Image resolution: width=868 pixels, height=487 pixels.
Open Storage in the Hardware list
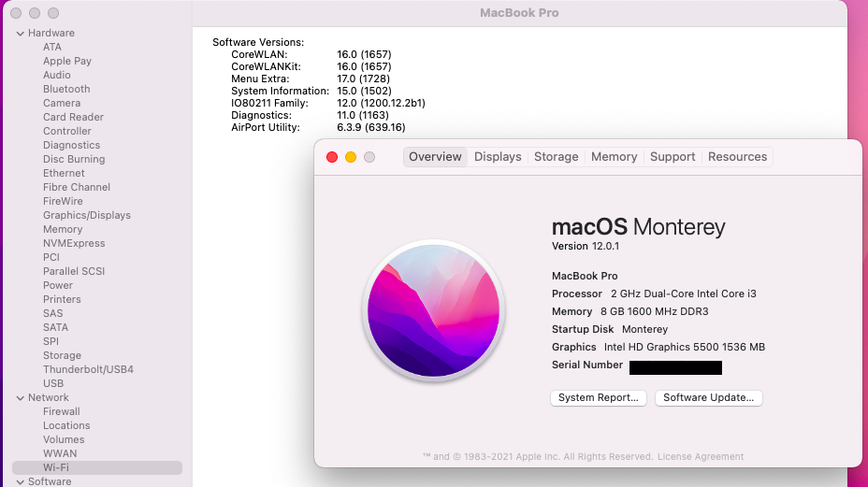click(62, 355)
